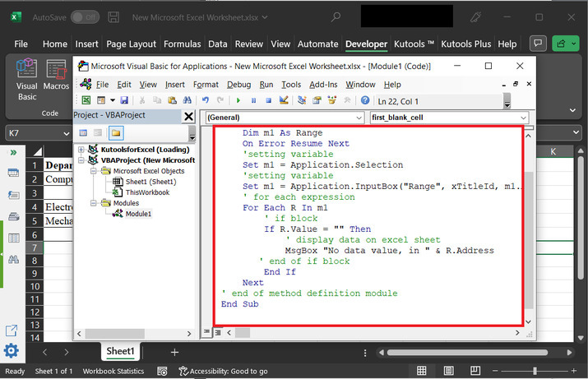Select Module1 in project tree

[x=137, y=213]
